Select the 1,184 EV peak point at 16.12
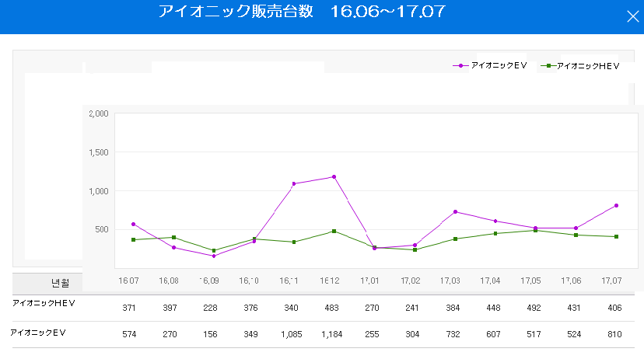This screenshot has height=359, width=644. [x=334, y=177]
